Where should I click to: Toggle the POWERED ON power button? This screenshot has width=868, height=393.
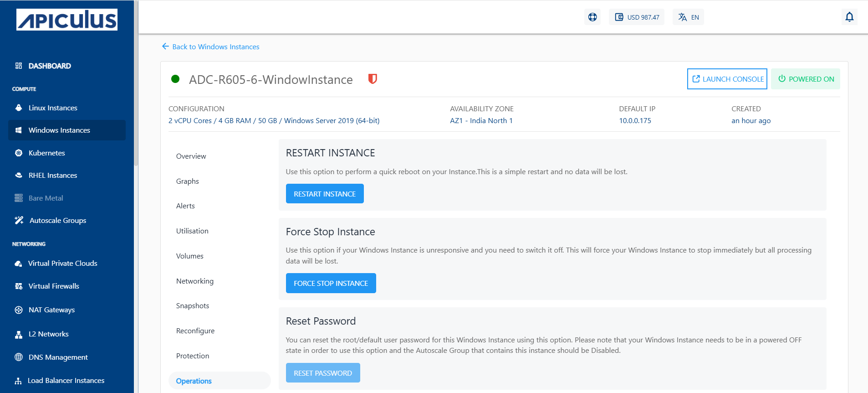coord(806,79)
